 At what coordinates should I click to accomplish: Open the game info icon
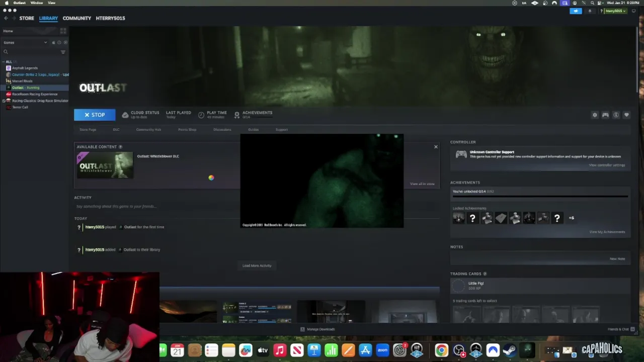coord(616,115)
